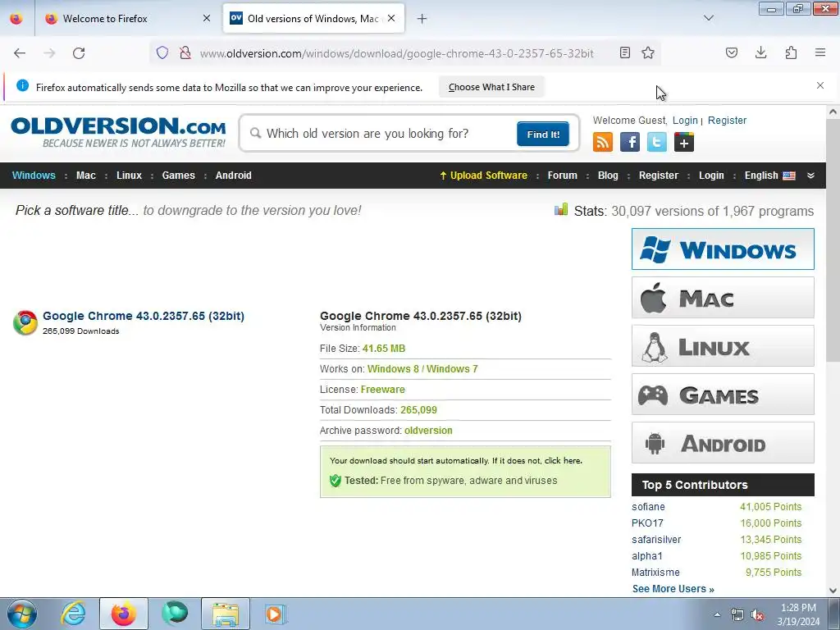Open the English language selector
The width and height of the screenshot is (840, 630).
pos(769,176)
